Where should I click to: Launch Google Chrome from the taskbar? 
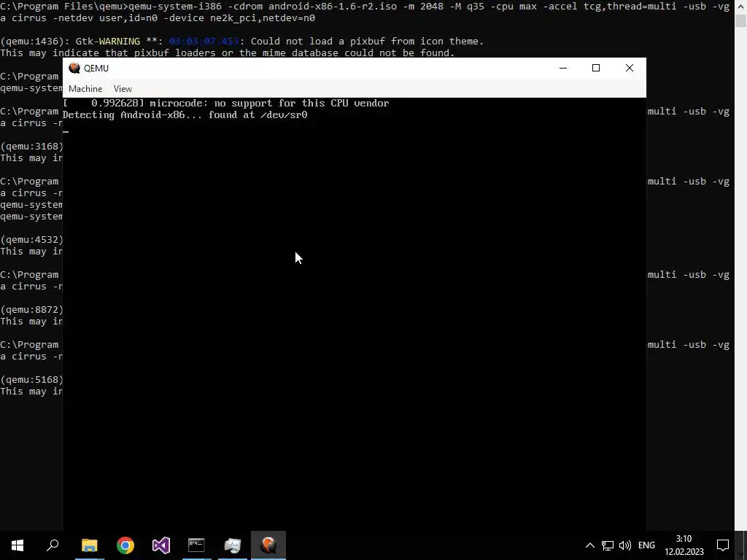[x=125, y=545]
